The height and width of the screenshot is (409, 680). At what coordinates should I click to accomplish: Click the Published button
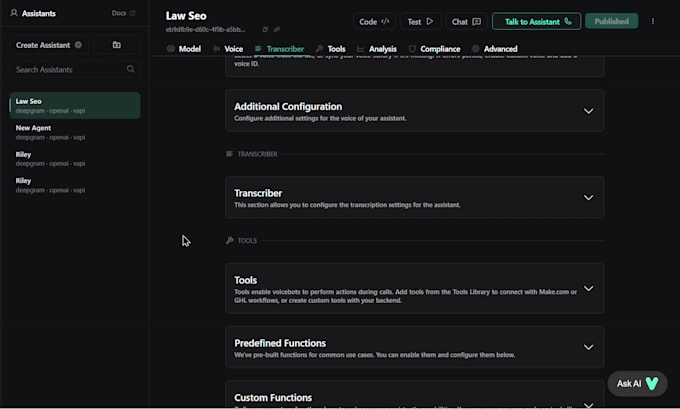pyautogui.click(x=611, y=21)
